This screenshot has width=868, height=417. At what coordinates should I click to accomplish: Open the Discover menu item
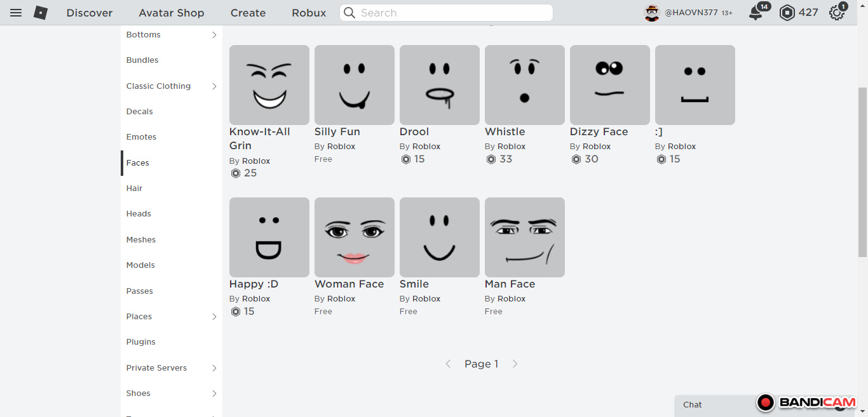tap(90, 13)
